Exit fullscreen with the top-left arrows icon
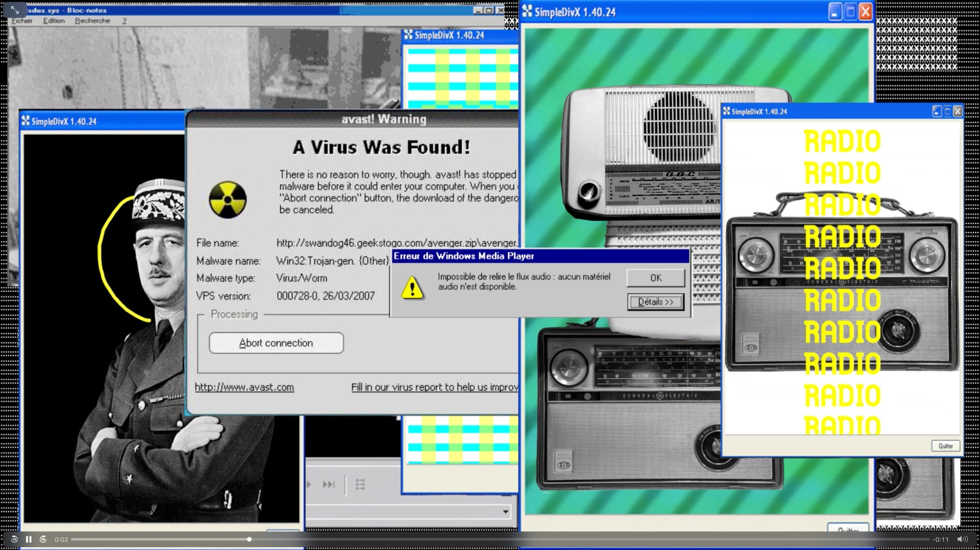This screenshot has height=550, width=980. [15, 10]
